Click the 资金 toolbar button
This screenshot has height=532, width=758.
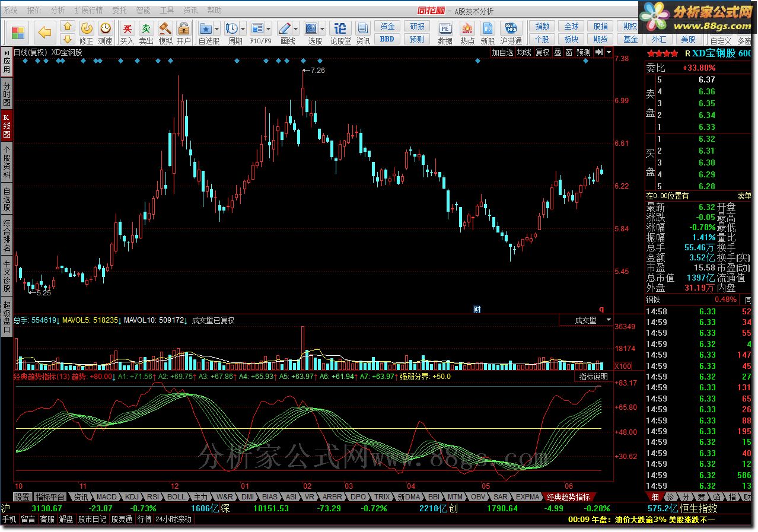(387, 27)
